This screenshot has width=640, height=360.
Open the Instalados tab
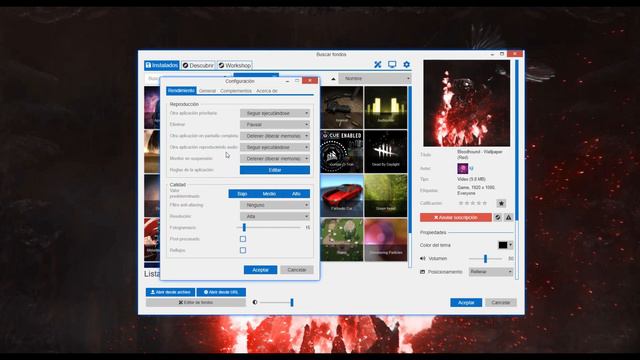(x=162, y=65)
